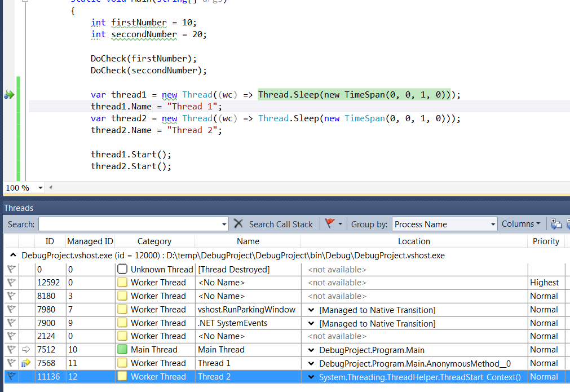Viewport: 570px width, 392px height.
Task: Click the collapse groups icon at far right
Action: coord(567,224)
